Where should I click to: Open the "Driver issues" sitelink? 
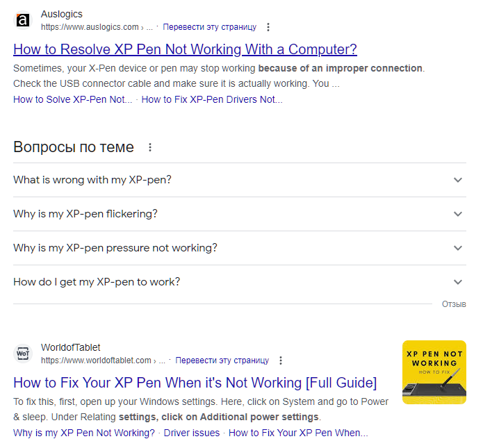click(192, 433)
